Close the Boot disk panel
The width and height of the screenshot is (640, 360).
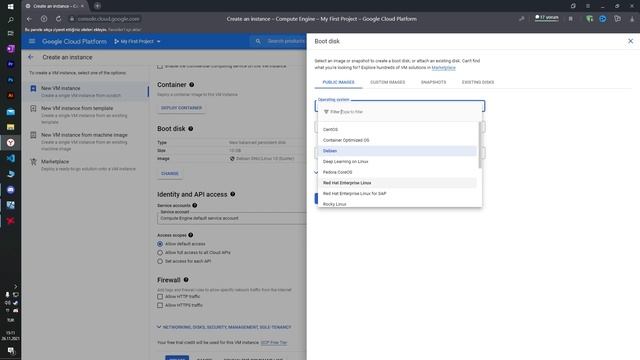click(630, 41)
